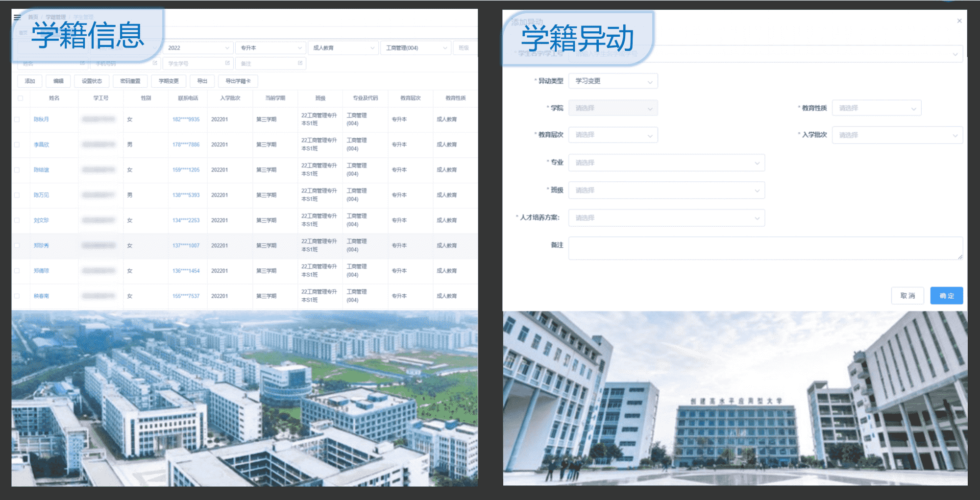Open the 工商管理(004) major dropdown
This screenshot has height=500, width=980.
[x=416, y=48]
